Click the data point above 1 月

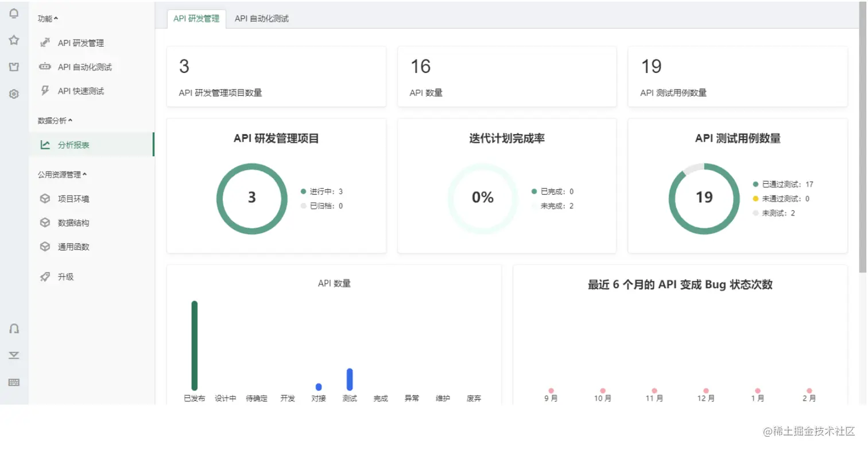point(758,391)
